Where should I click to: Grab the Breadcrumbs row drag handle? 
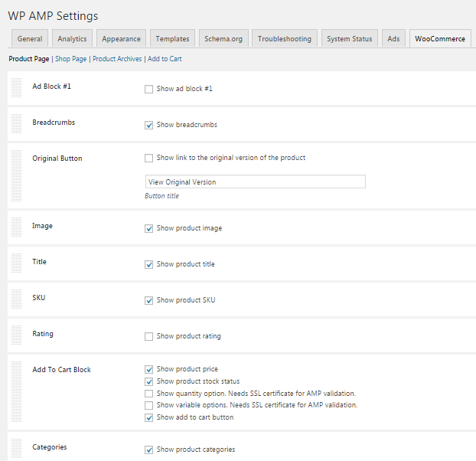pos(16,124)
